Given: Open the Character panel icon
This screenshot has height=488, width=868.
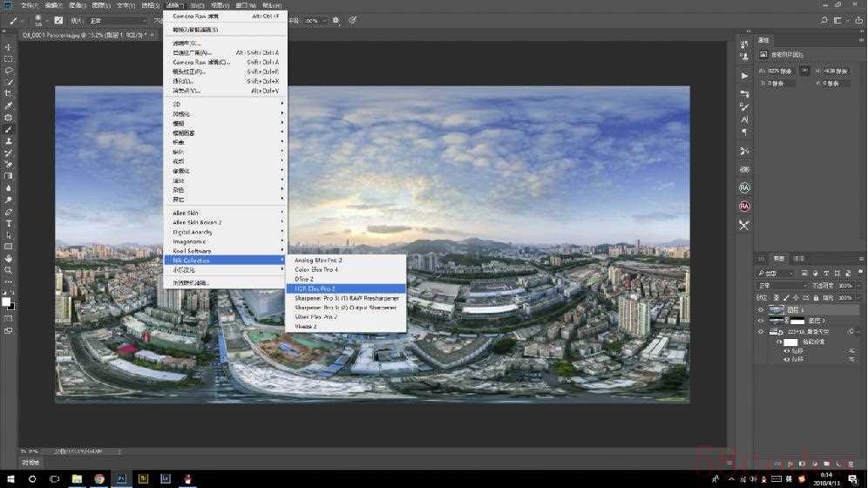Looking at the screenshot, I should pos(744,119).
